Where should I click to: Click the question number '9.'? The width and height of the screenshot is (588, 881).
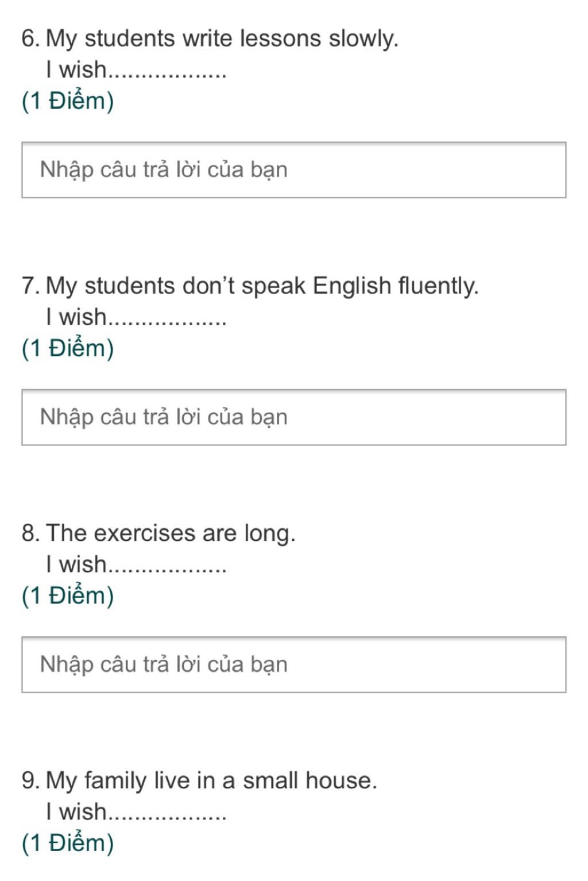(x=30, y=780)
